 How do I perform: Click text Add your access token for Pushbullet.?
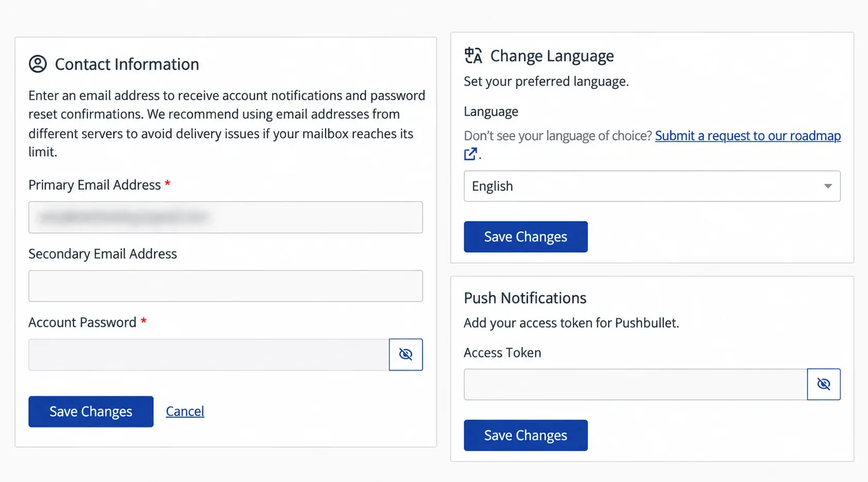(x=571, y=323)
